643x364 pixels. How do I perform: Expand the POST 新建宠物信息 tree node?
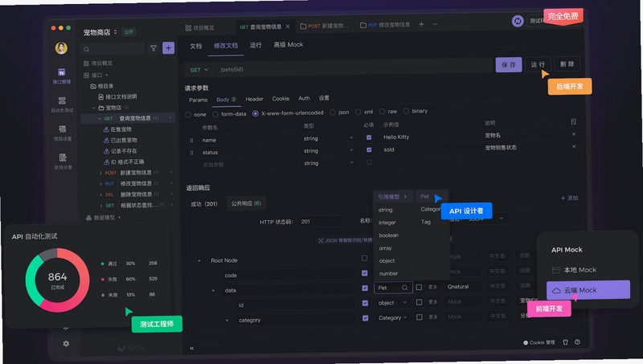101,173
